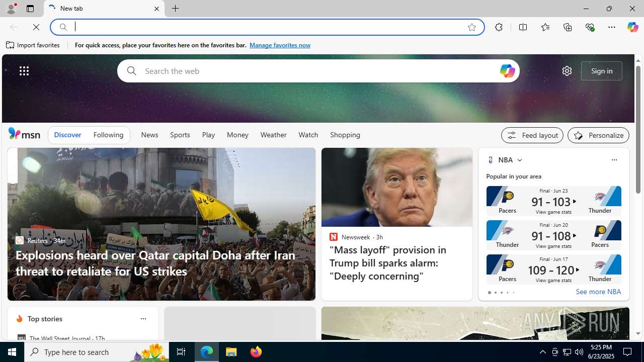Screen dimensions: 644x362
Task: Open the Windows Start menu
Action: click(x=12, y=352)
